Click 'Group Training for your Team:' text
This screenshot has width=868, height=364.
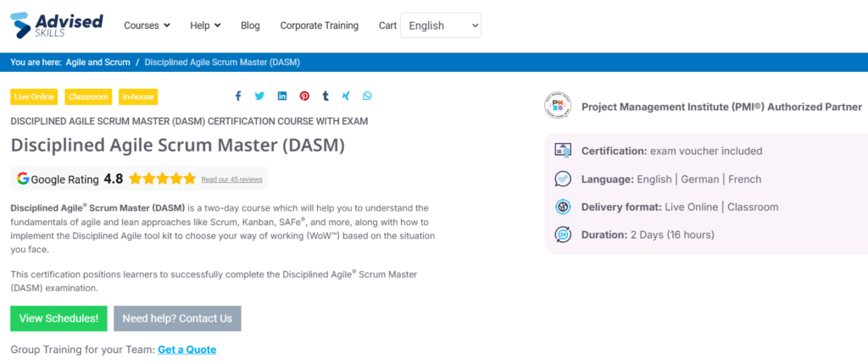(82, 350)
